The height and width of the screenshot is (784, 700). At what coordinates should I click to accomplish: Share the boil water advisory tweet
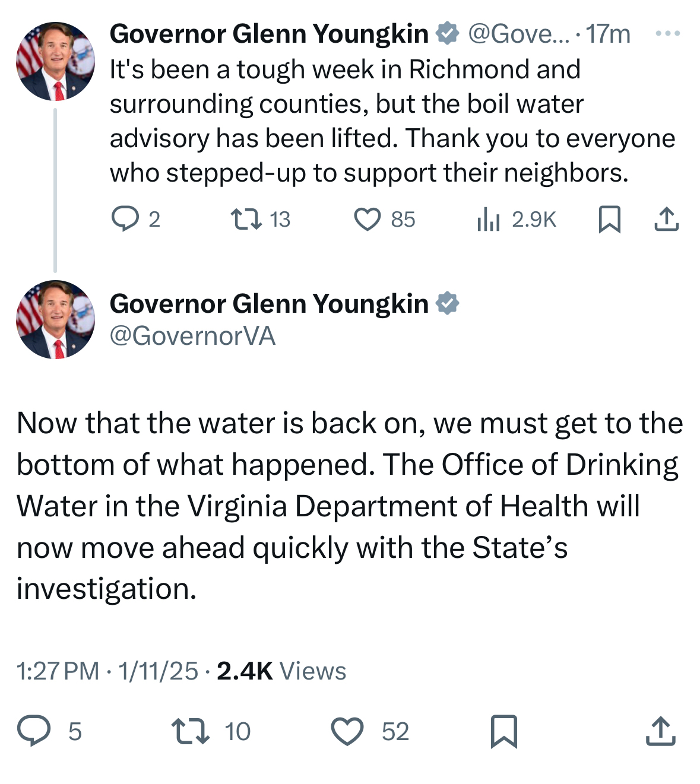click(x=666, y=219)
